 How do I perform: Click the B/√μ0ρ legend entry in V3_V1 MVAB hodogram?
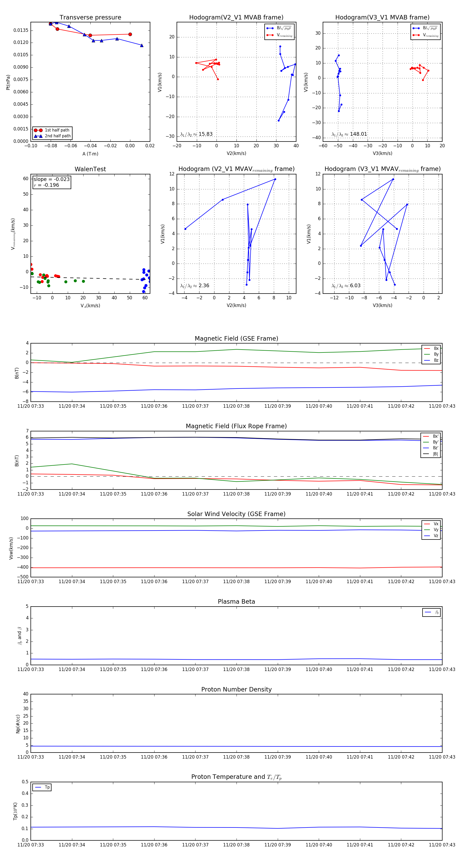coord(425,28)
